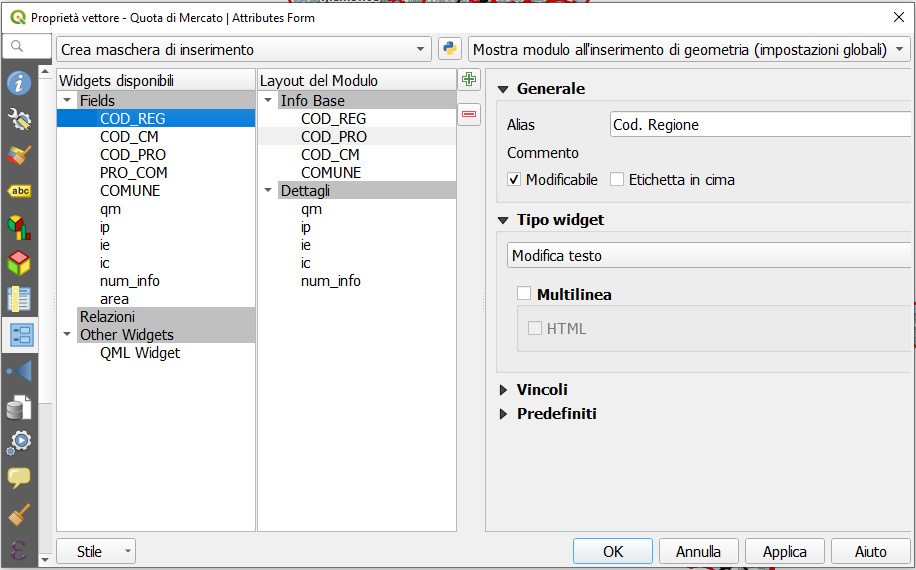The height and width of the screenshot is (570, 916).
Task: Click sidebar scroll up arrow
Action: 45,72
